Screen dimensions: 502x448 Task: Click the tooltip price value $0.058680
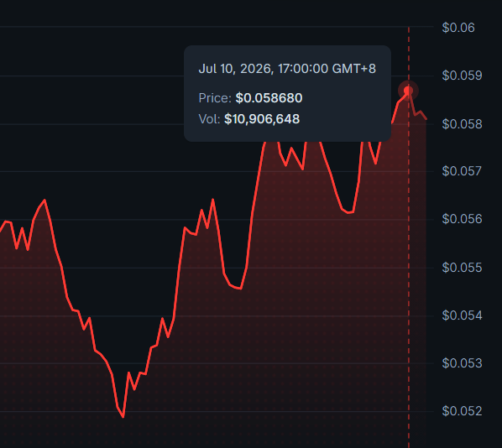[x=269, y=98]
